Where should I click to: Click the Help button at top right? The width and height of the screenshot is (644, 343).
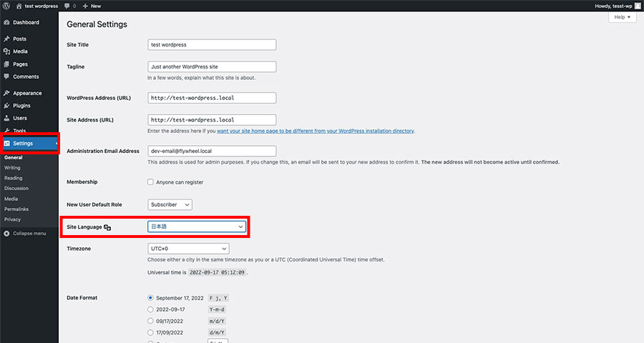[x=622, y=17]
